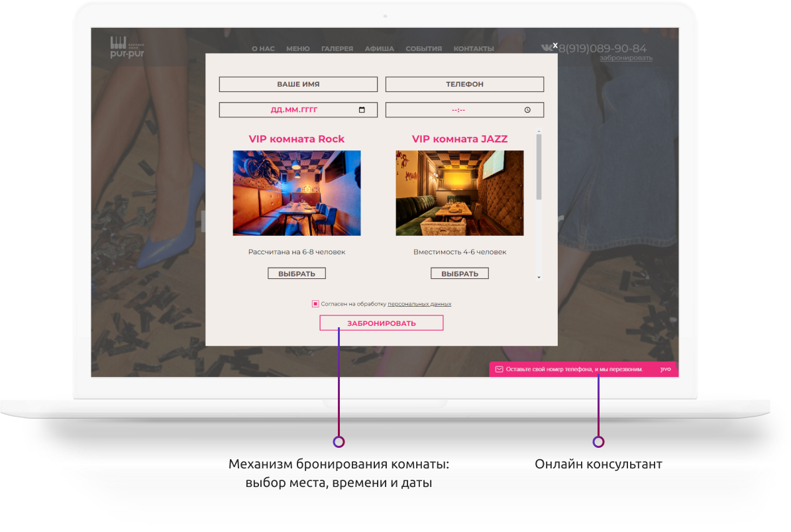Click the VIP комната Rock heading
The height and width of the screenshot is (532, 791).
tap(297, 139)
